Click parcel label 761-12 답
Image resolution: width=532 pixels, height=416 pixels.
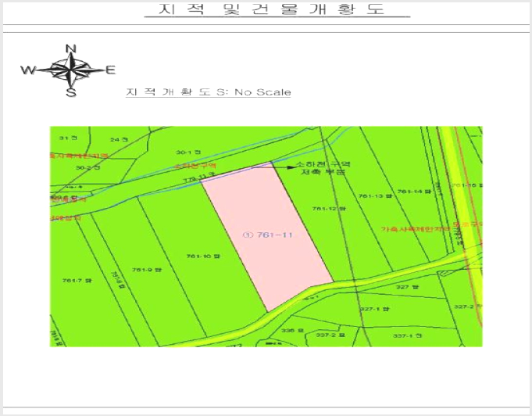(x=329, y=209)
